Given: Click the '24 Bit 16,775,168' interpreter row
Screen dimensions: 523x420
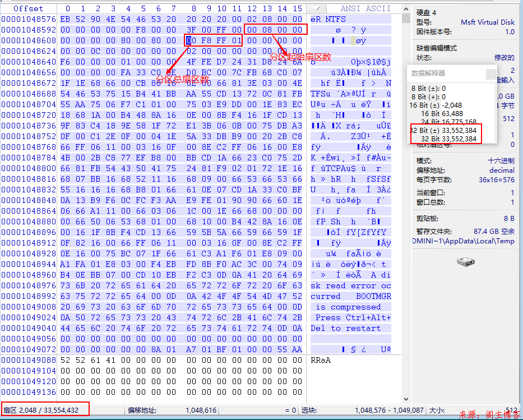Looking at the screenshot, I should click(448, 122).
